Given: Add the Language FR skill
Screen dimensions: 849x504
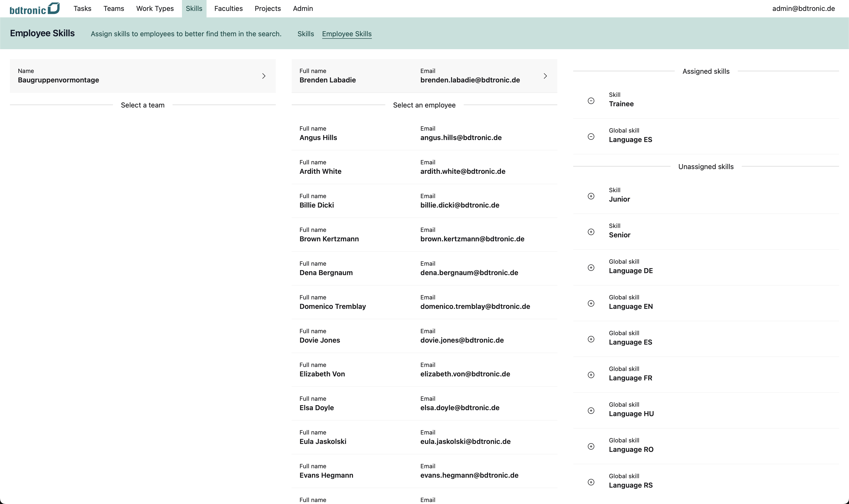Looking at the screenshot, I should coord(591,375).
